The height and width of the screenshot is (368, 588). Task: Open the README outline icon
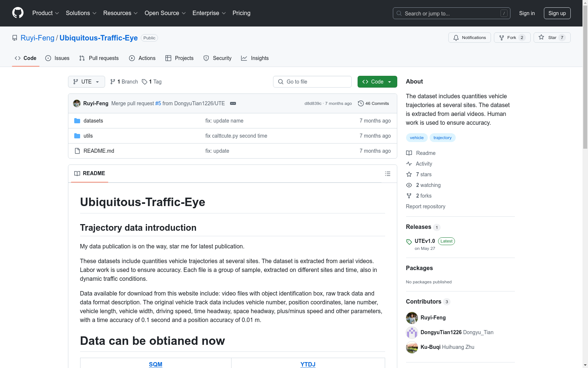pos(387,173)
